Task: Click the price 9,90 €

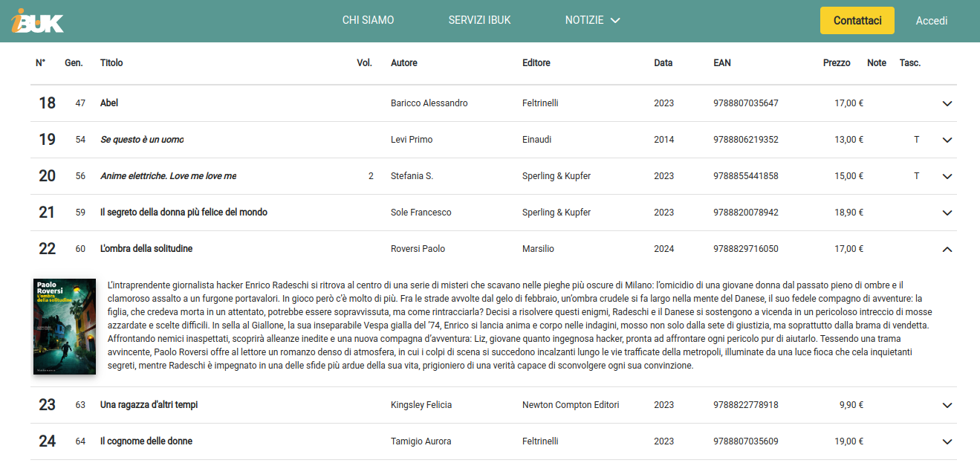Action: [x=851, y=405]
